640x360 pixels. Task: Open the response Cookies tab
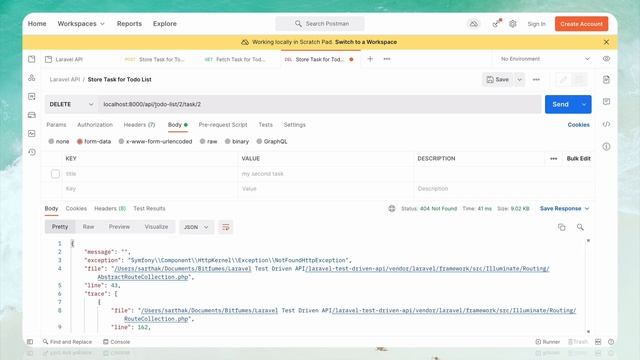[76, 209]
